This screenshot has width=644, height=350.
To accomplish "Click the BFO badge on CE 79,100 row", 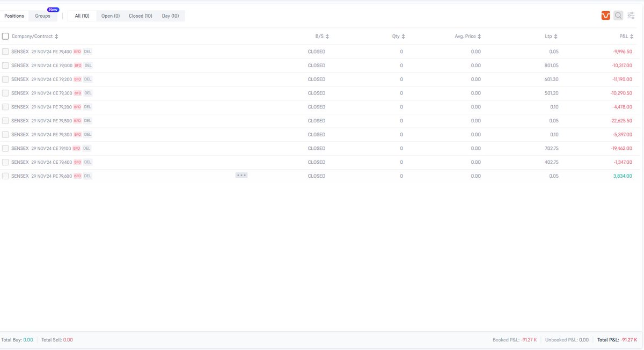I will 76,148.
